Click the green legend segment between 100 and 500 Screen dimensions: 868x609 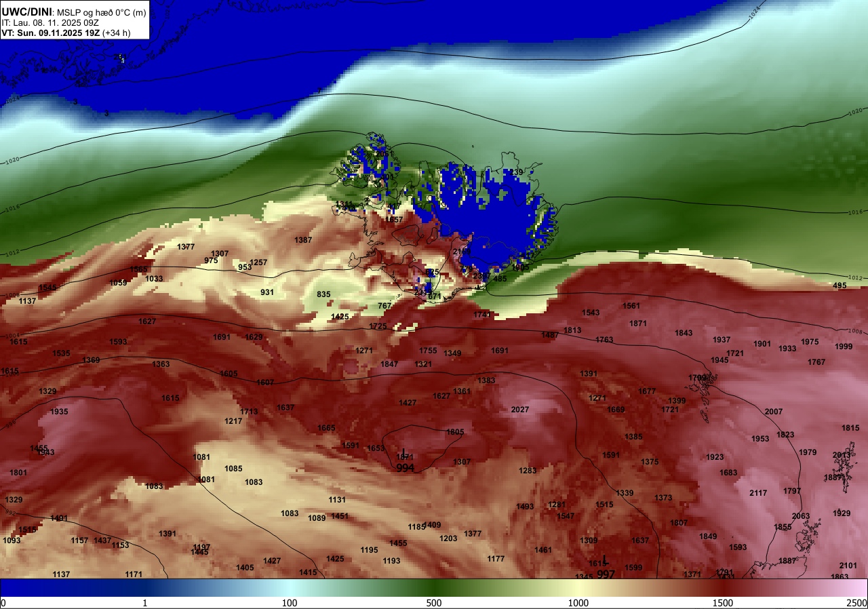361,587
